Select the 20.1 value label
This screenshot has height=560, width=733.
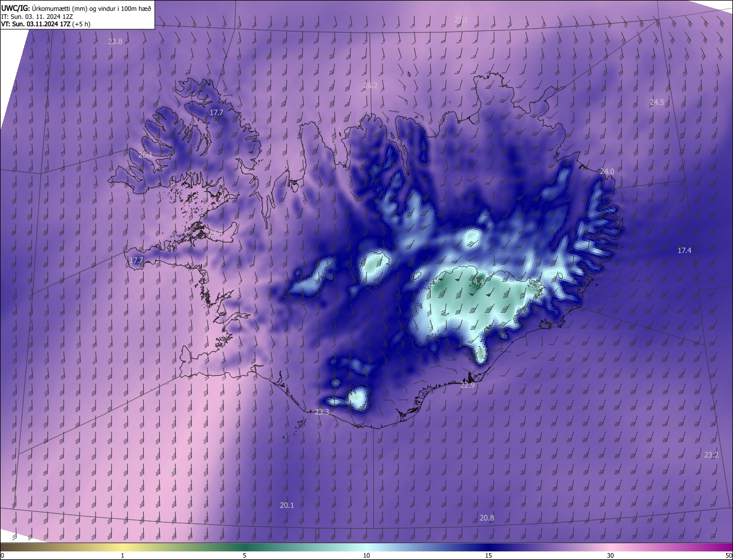click(287, 506)
